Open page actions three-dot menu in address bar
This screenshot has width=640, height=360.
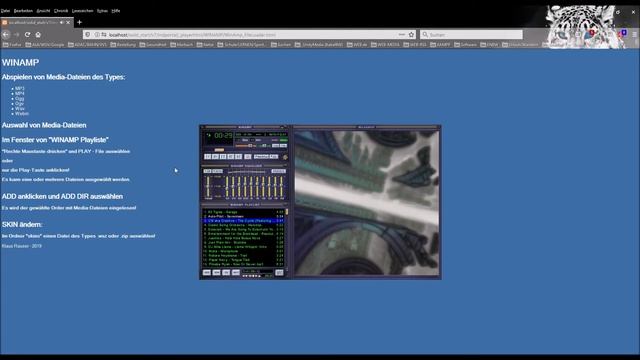402,35
